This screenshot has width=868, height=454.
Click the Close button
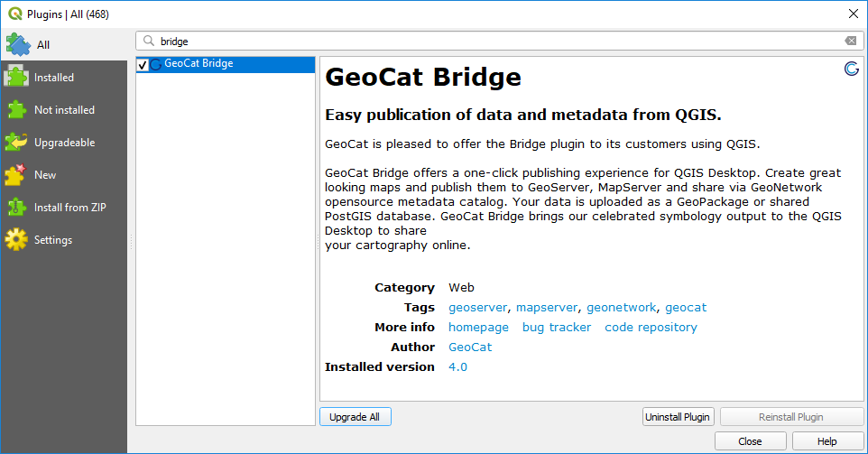point(750,441)
